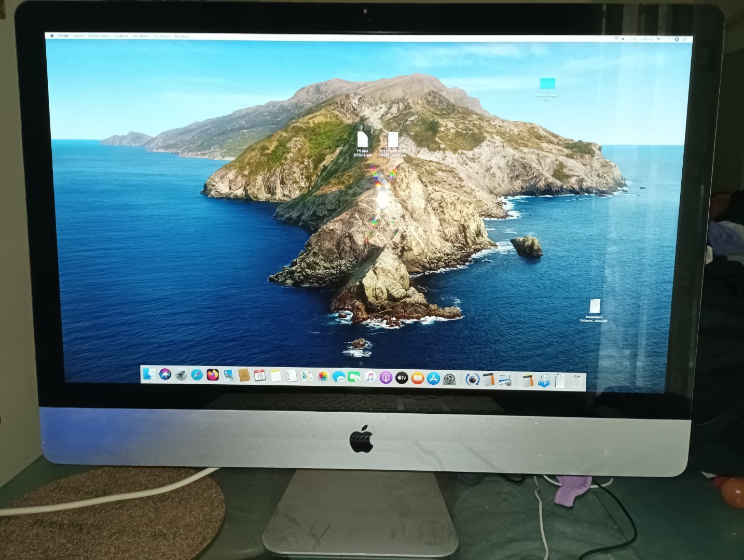Open the Maps app in the Dock

click(x=307, y=376)
